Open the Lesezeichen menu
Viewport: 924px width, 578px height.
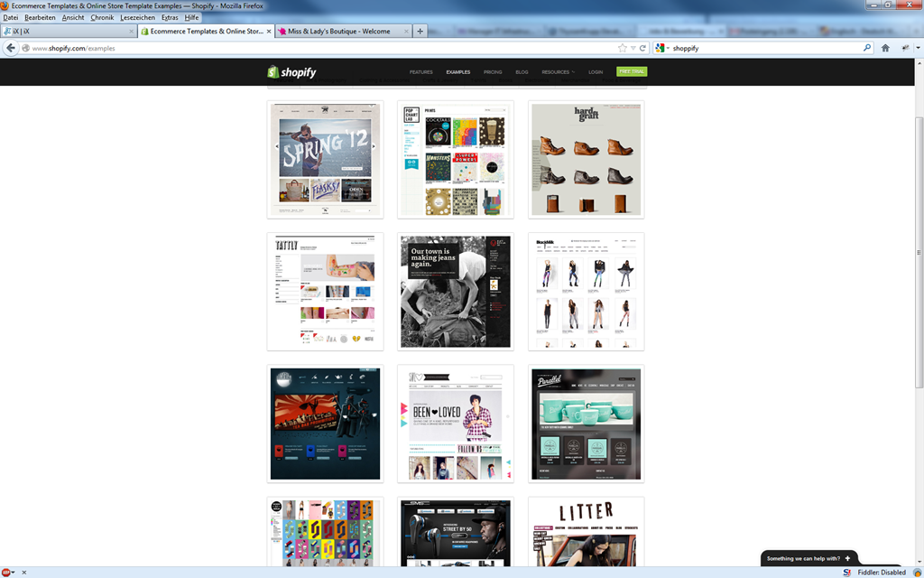click(x=138, y=18)
